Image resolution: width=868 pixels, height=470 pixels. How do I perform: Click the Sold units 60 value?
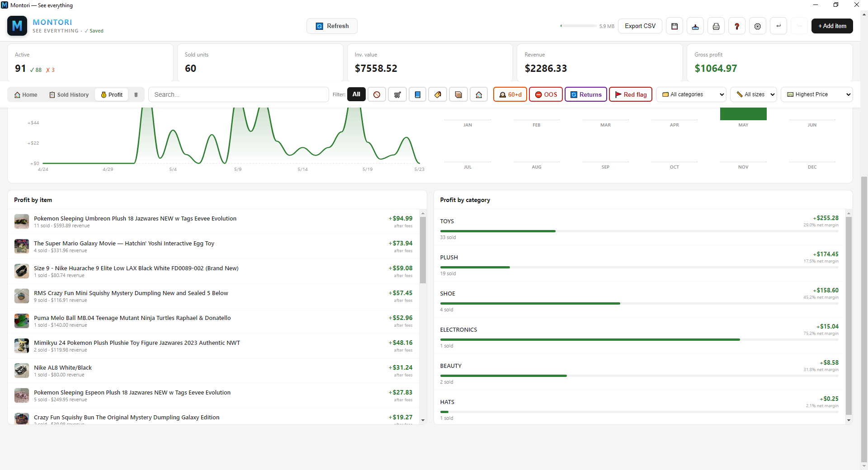[x=190, y=68]
